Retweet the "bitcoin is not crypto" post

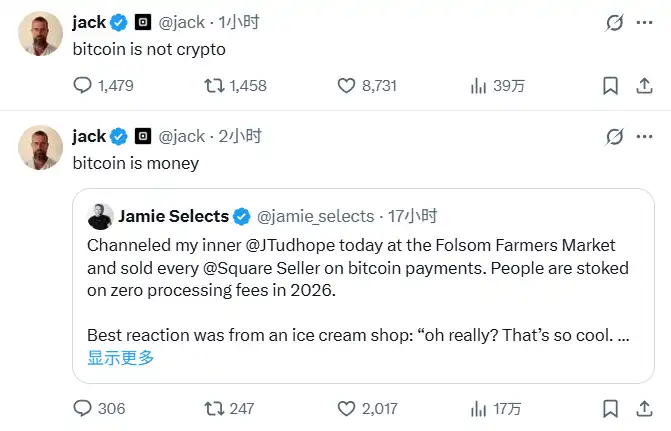coord(214,86)
